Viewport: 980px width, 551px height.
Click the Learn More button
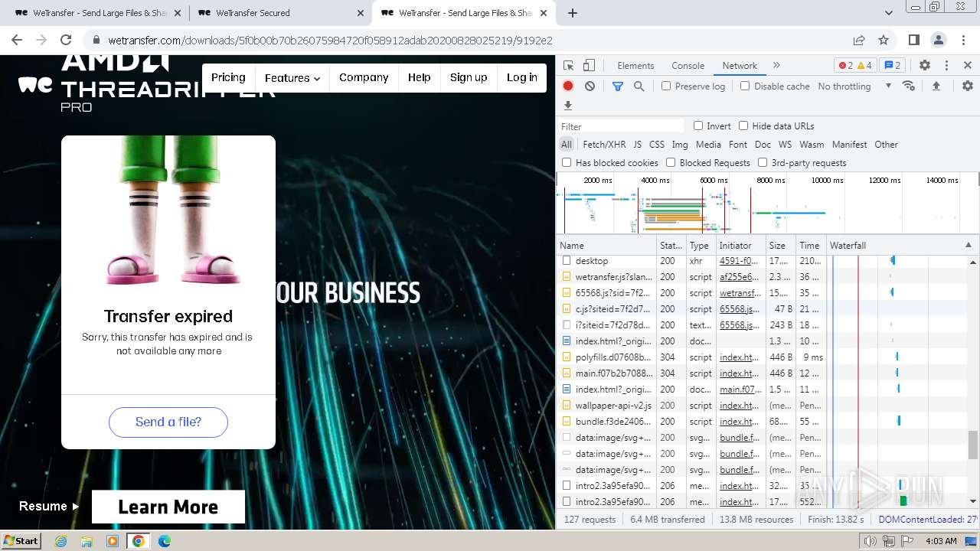pyautogui.click(x=168, y=507)
